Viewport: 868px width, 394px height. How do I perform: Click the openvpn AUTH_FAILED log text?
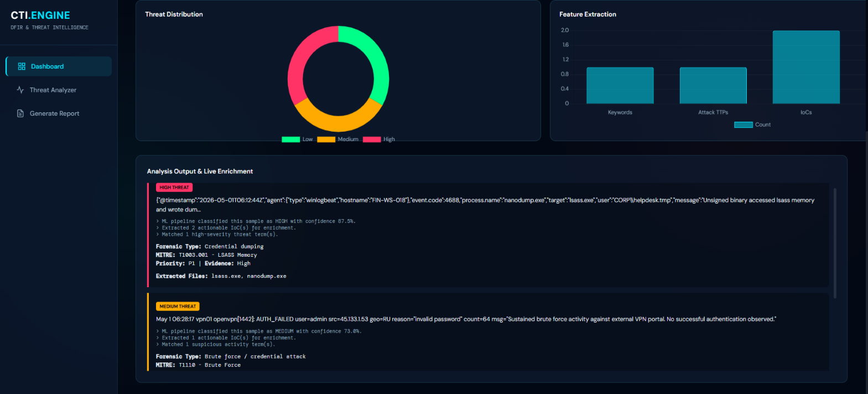click(466, 319)
